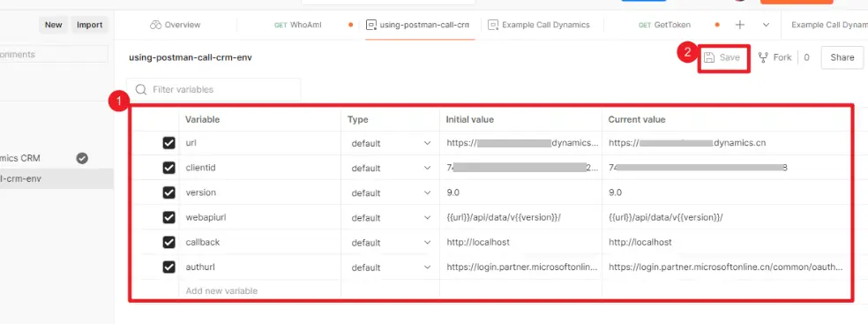
Task: Uncheck the url variable checkbox
Action: coord(168,143)
